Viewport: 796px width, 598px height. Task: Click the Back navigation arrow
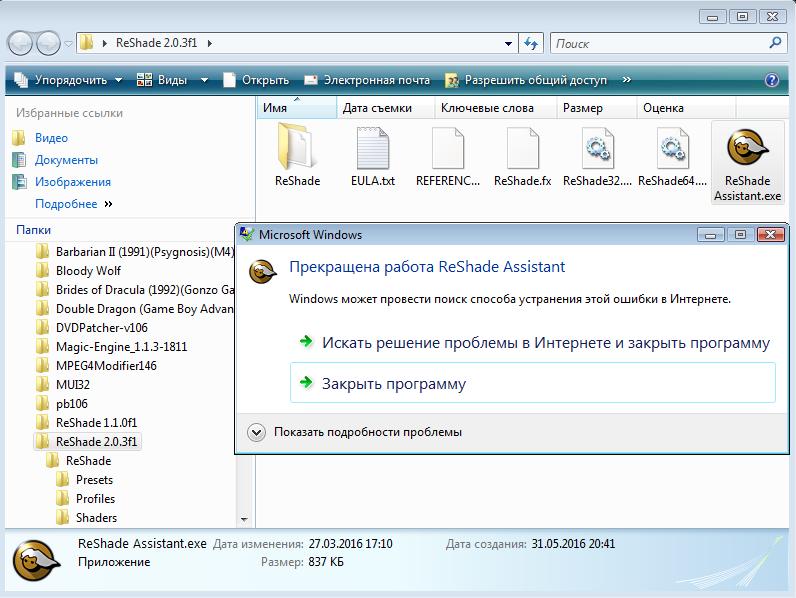20,43
